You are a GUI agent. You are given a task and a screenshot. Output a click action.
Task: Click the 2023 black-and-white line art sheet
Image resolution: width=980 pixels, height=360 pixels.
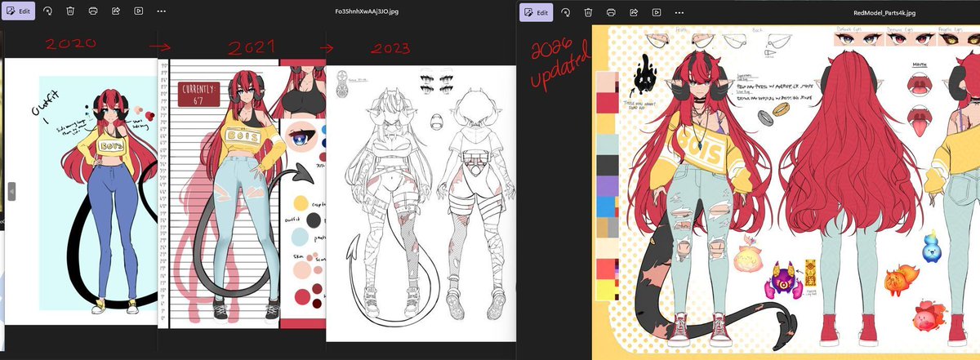420,205
